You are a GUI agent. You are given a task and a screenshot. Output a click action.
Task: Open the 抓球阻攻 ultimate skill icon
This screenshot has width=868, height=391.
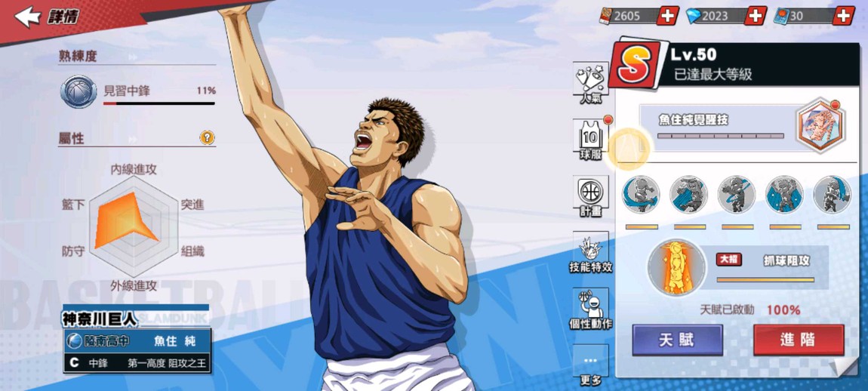677,267
